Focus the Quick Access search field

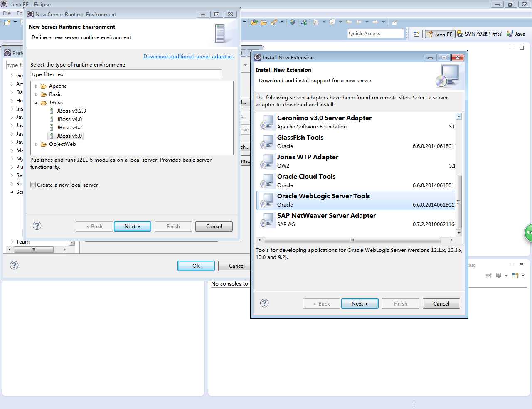pos(376,34)
